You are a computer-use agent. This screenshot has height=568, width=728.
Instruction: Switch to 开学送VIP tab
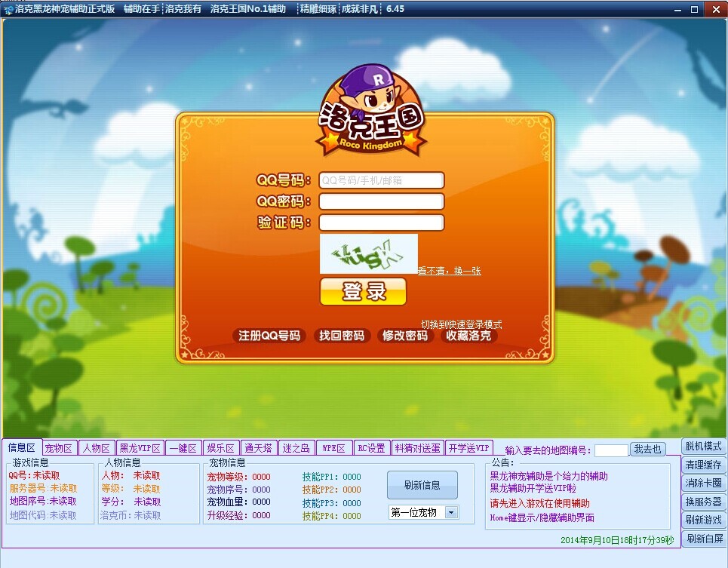(469, 448)
